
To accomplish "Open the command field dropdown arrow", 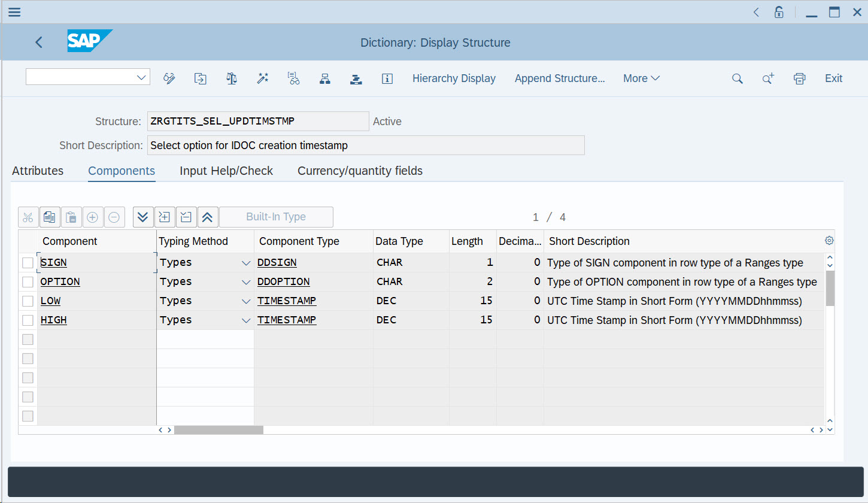I will coord(142,77).
